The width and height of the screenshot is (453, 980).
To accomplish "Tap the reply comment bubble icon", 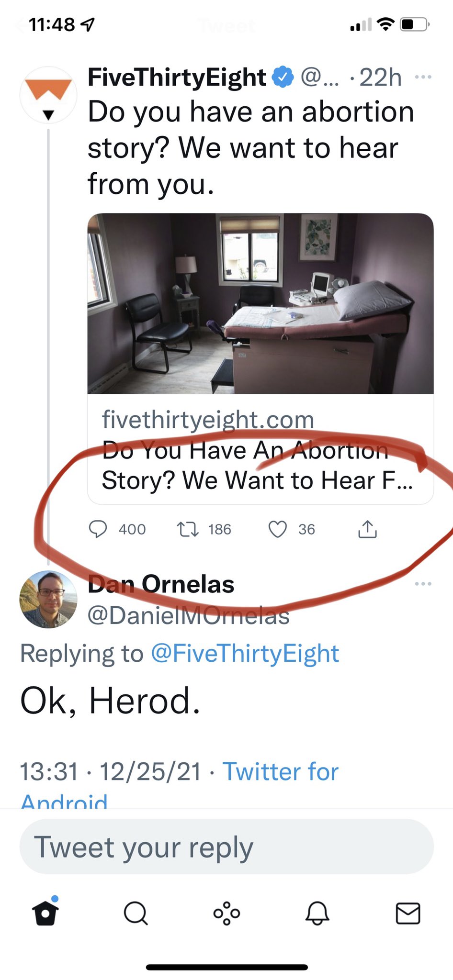I will [98, 529].
